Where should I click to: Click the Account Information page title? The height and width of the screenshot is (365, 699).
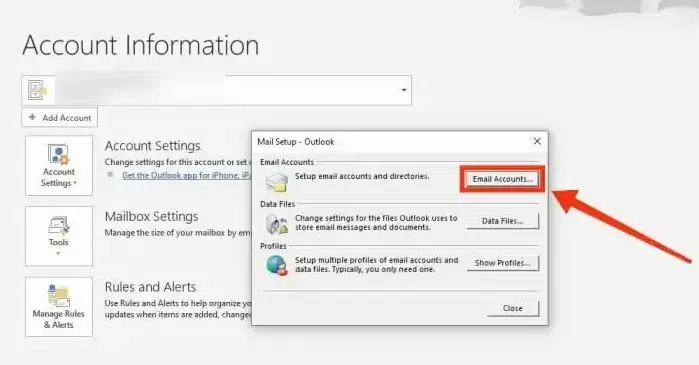click(x=140, y=45)
